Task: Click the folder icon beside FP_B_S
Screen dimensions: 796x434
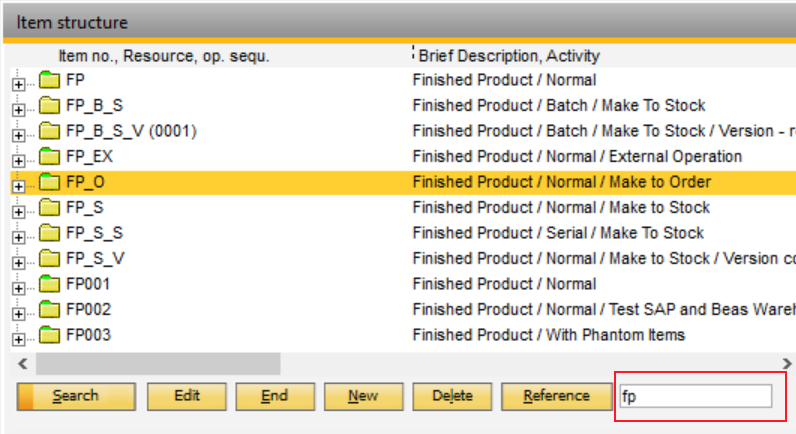Action: (x=50, y=106)
